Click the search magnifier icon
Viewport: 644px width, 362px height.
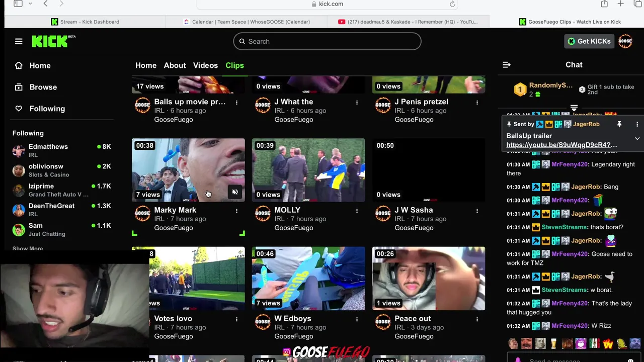point(242,41)
